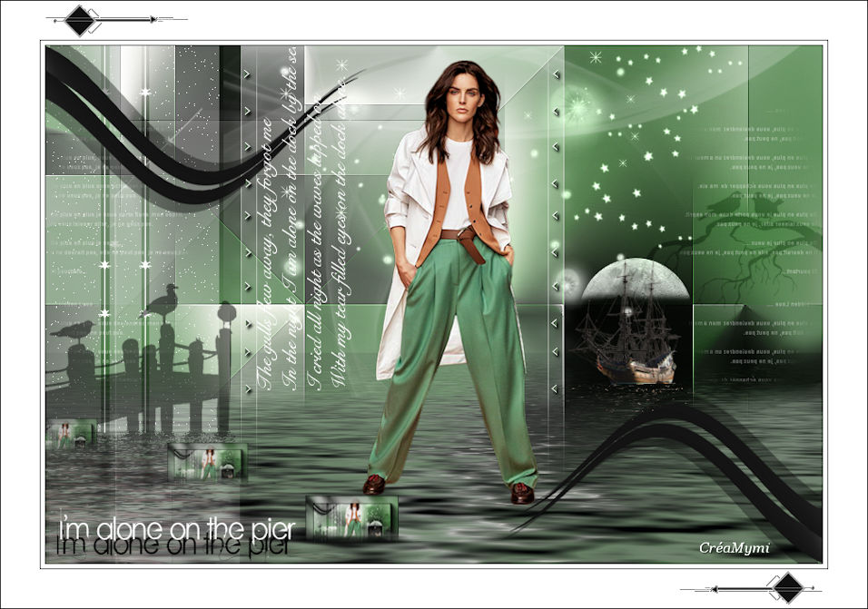This screenshot has width=868, height=609.
Task: Select the smallest mini thumbnail under the pier posts
Action: (72, 433)
